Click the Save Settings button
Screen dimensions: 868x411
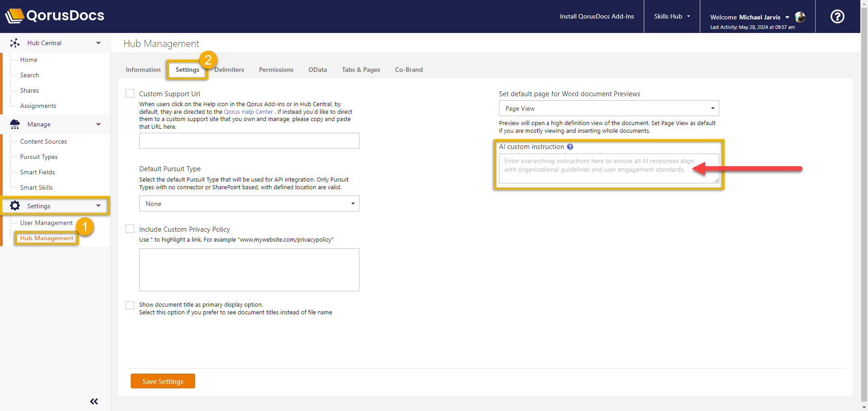pyautogui.click(x=163, y=381)
